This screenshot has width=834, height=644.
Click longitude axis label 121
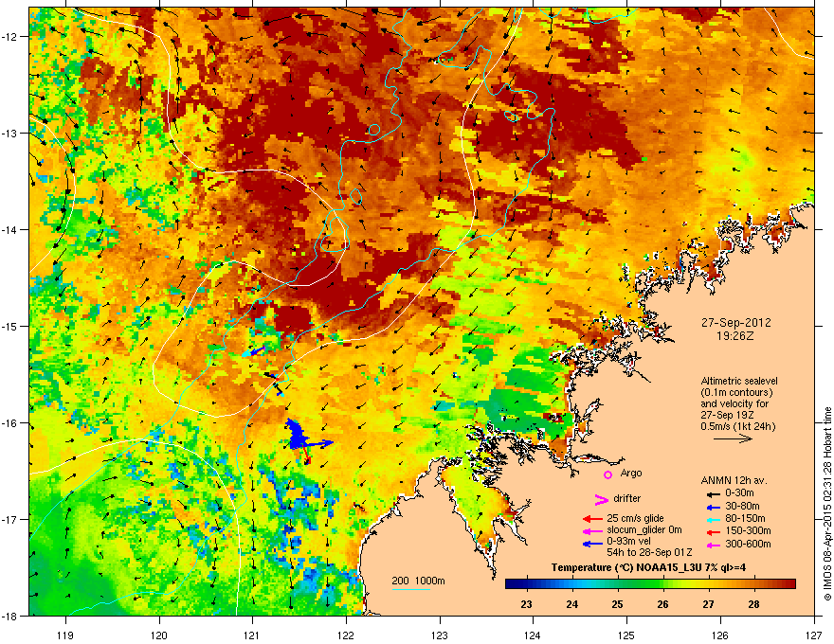tap(253, 635)
